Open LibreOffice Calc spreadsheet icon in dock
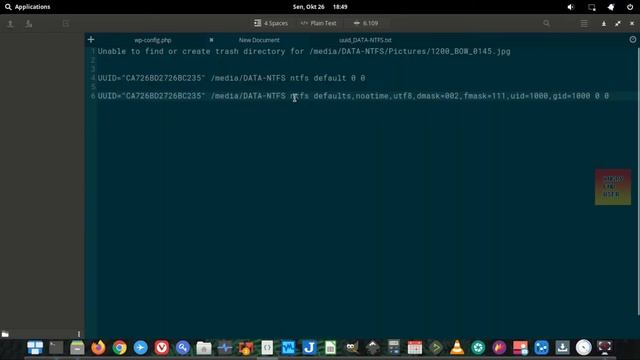640x360 pixels. click(330, 348)
